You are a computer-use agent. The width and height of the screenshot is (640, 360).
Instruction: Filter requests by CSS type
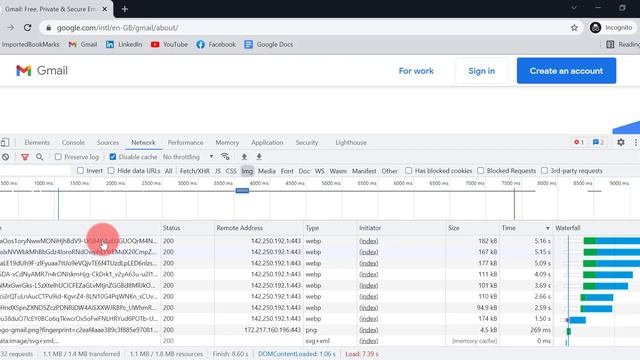click(x=231, y=171)
